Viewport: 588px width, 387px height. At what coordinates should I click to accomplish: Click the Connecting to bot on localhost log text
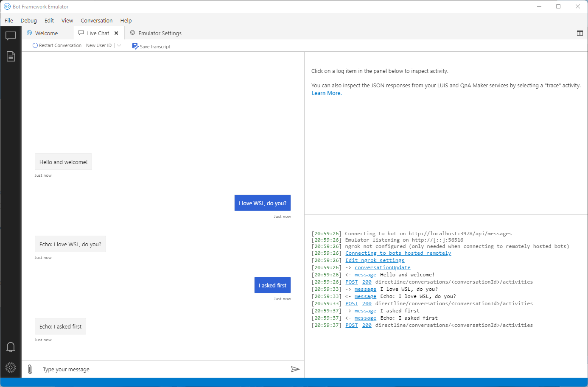tap(428, 234)
